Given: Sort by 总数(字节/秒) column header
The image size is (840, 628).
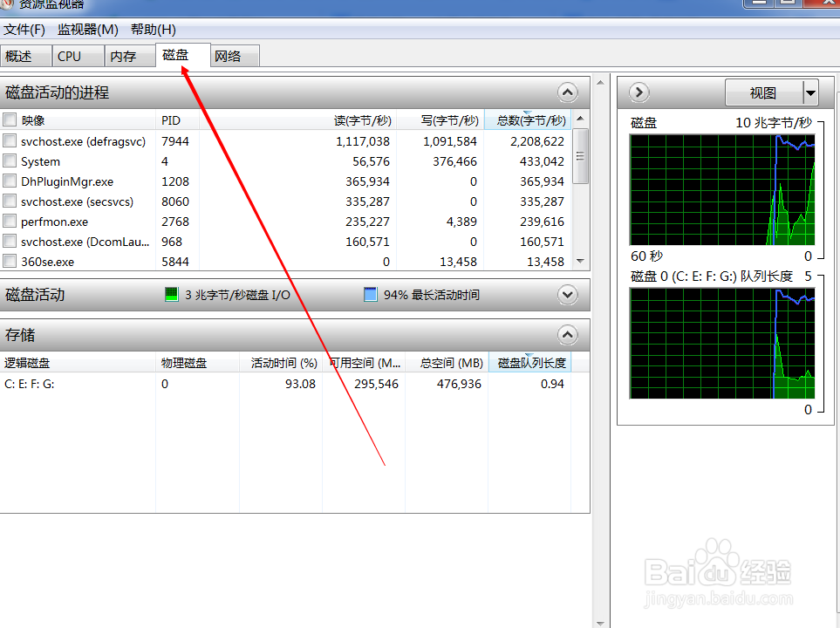Looking at the screenshot, I should (528, 120).
